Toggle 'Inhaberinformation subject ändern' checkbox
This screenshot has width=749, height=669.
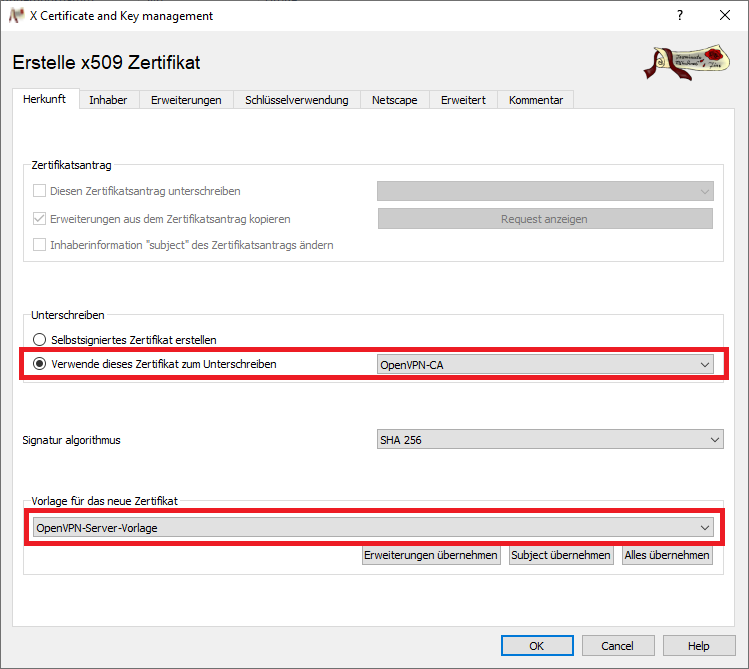pyautogui.click(x=40, y=245)
